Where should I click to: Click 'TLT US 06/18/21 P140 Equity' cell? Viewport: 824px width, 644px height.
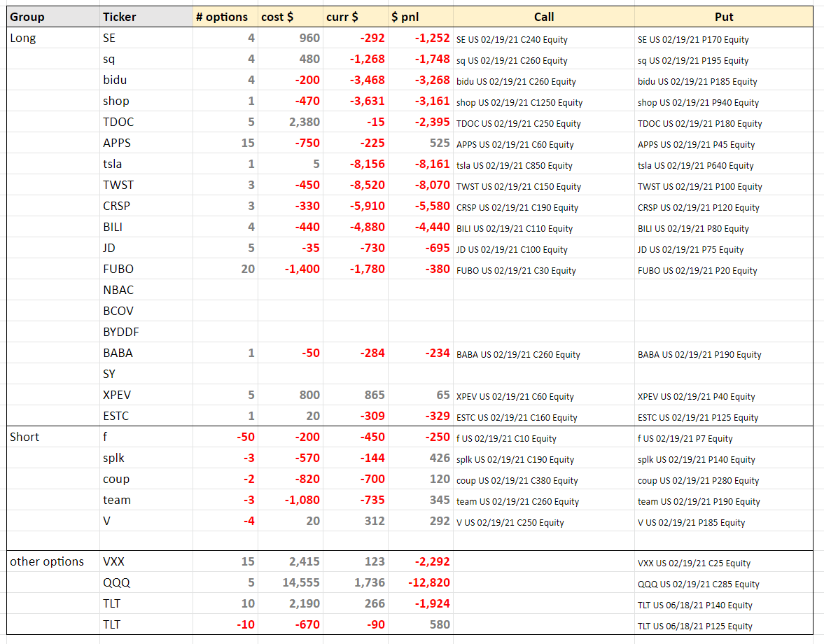pos(724,603)
